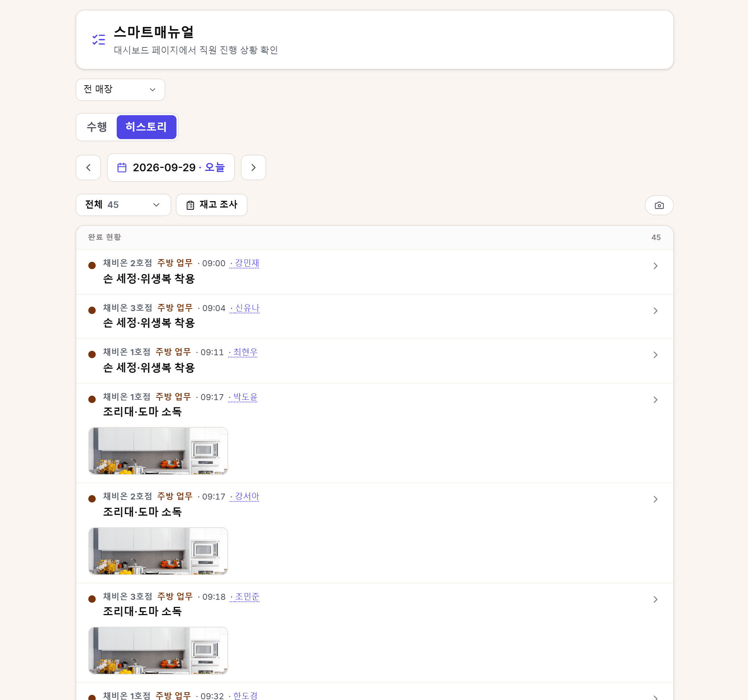Click the camera icon button
748x700 pixels.
point(659,205)
